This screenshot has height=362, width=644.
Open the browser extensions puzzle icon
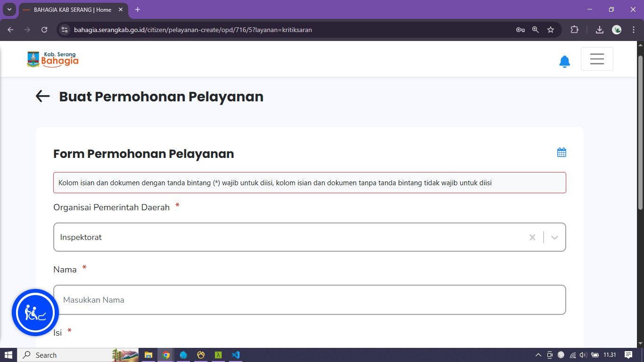point(574,30)
